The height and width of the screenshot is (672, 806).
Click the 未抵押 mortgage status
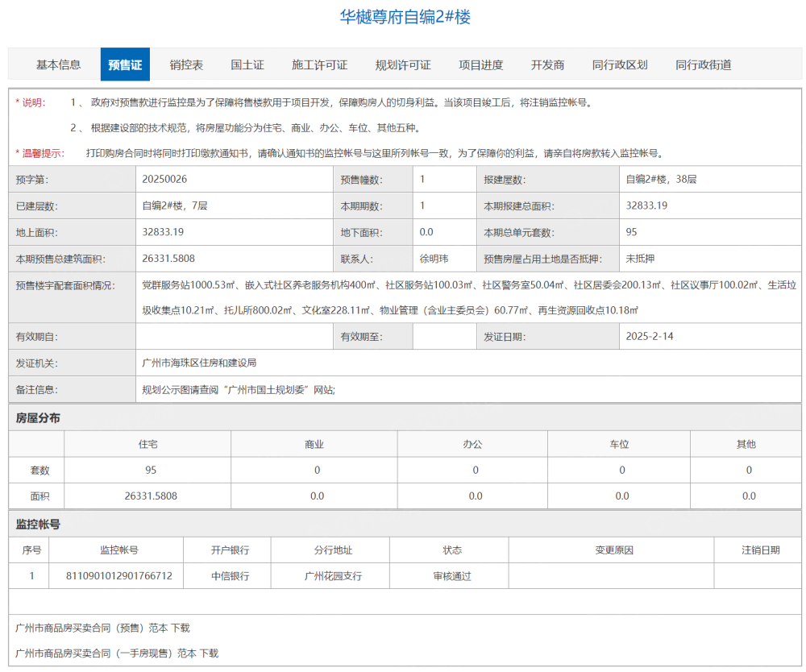click(640, 259)
